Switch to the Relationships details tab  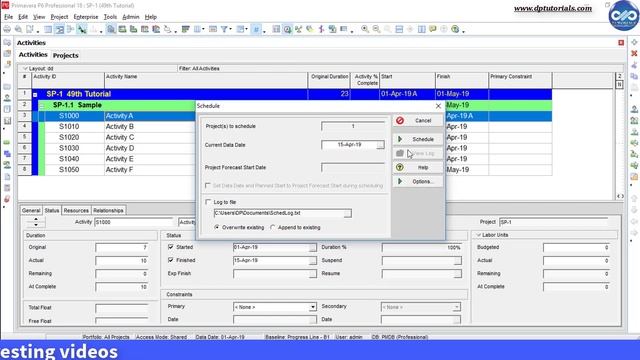pos(108,210)
